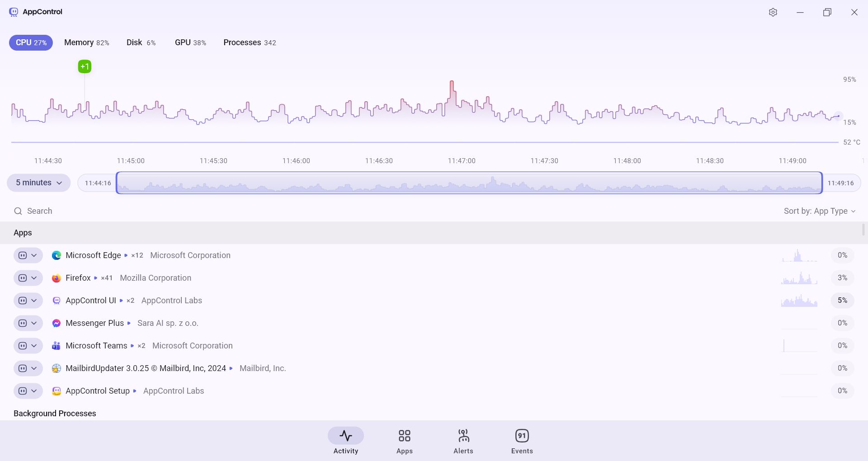Change the Sort by: App Type option

tap(820, 211)
